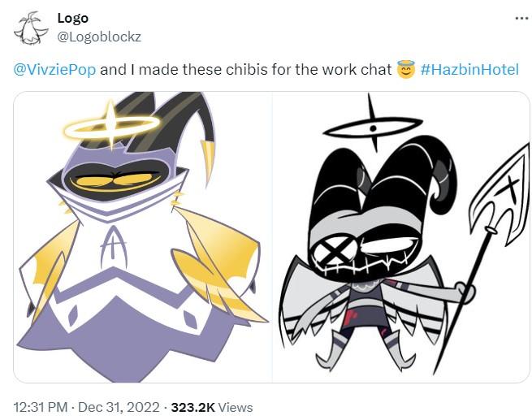
Task: Open the more options ellipsis menu
Action: tap(521, 18)
